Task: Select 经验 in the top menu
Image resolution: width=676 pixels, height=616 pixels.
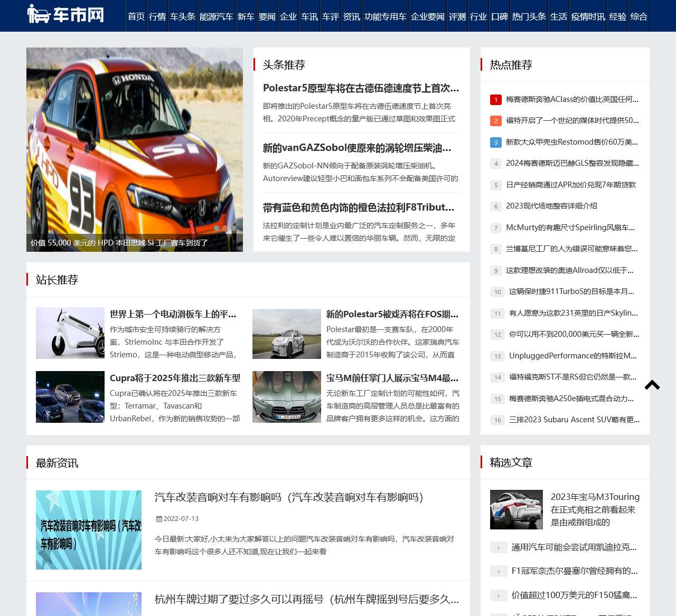Action: click(618, 16)
